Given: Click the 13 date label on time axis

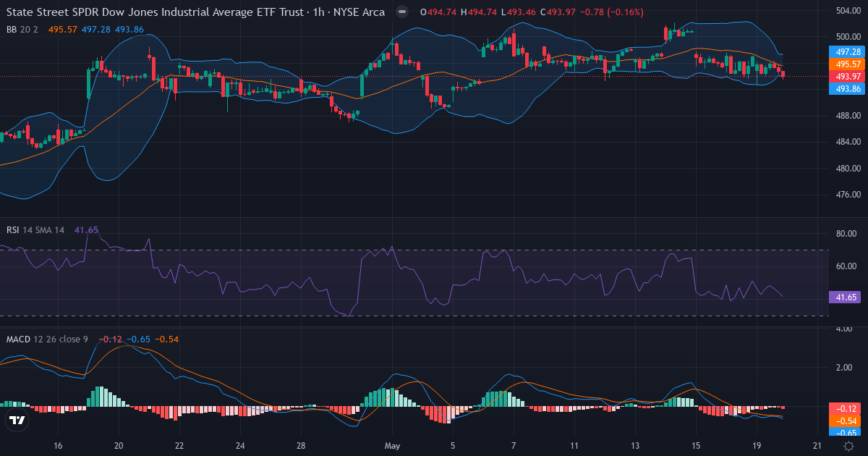Looking at the screenshot, I should (x=635, y=445).
